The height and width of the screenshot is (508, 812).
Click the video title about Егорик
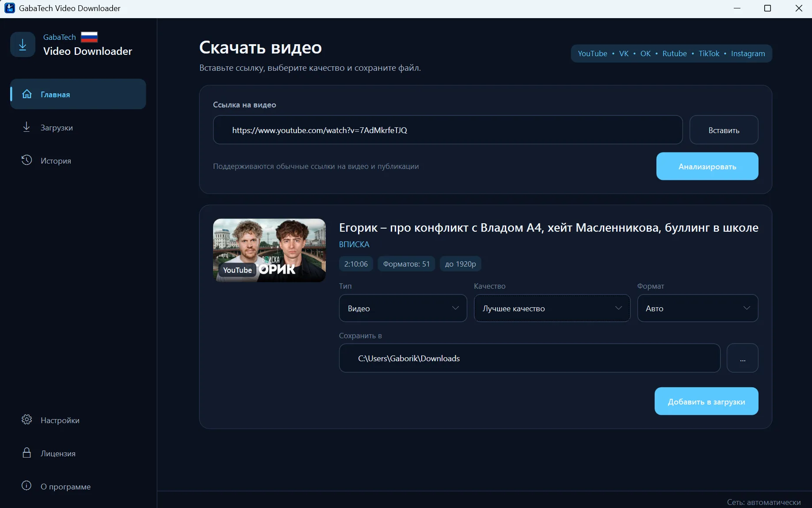click(549, 228)
